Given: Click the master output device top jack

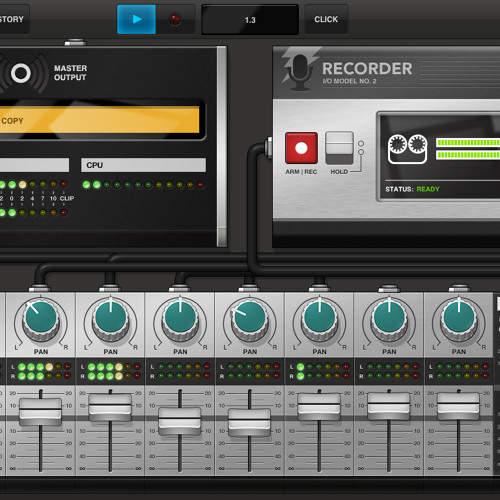Looking at the screenshot, I should coord(75,42).
